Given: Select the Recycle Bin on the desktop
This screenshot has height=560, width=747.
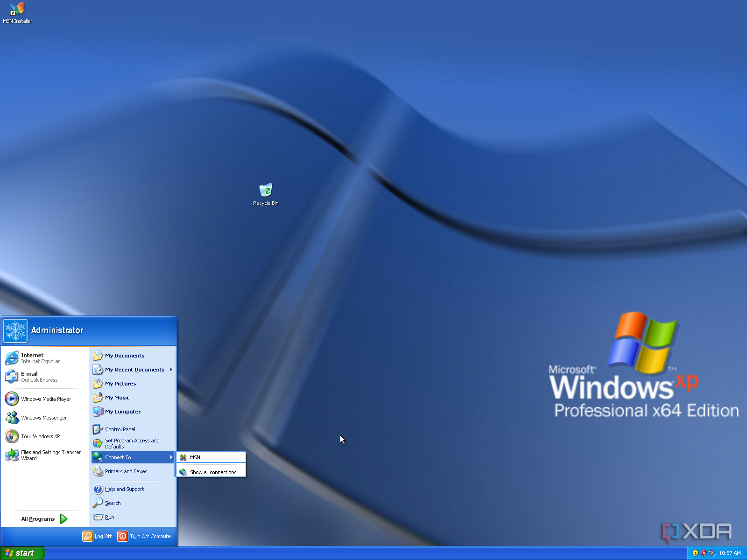Looking at the screenshot, I should (x=266, y=195).
